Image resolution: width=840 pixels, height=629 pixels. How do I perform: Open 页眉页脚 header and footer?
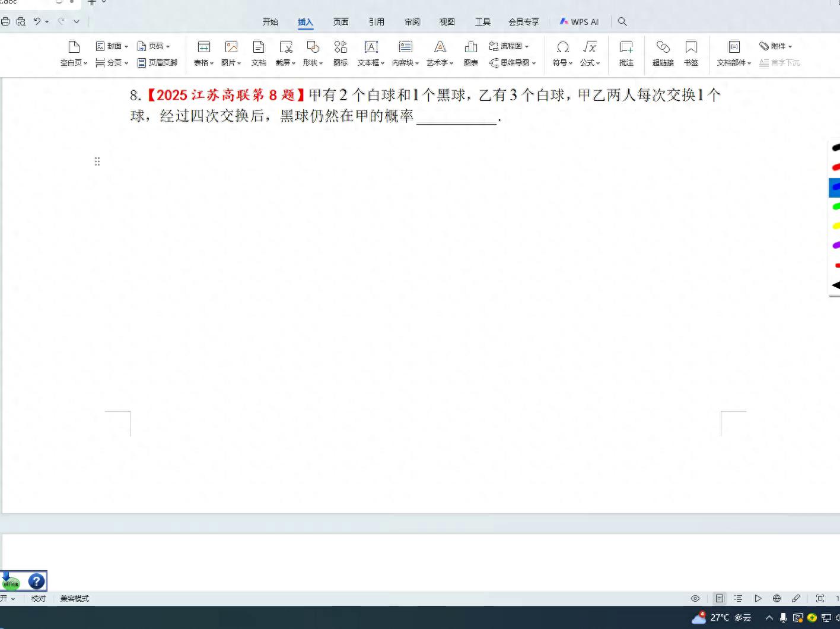point(158,62)
